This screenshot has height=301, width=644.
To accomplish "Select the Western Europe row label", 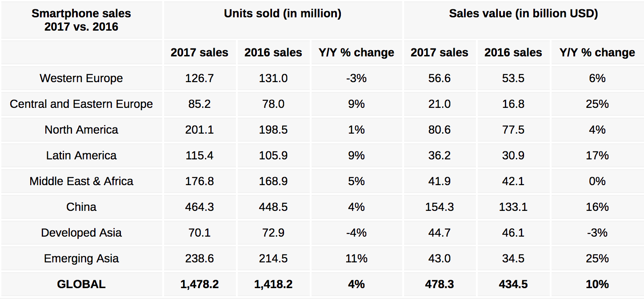I will tap(81, 79).
